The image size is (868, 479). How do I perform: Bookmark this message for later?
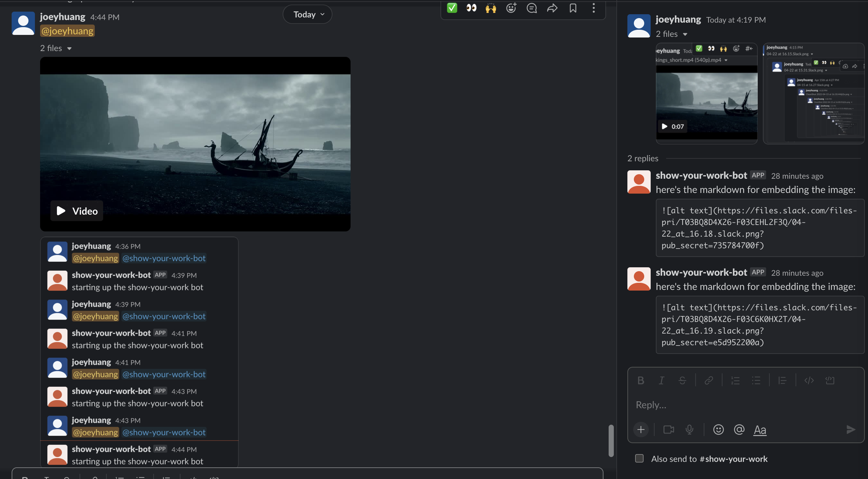click(573, 8)
